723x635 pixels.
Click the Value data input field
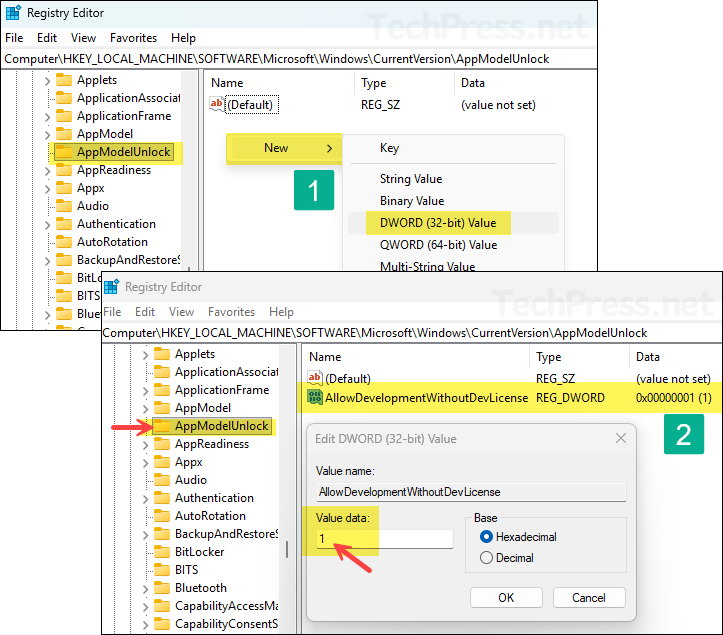[x=385, y=539]
